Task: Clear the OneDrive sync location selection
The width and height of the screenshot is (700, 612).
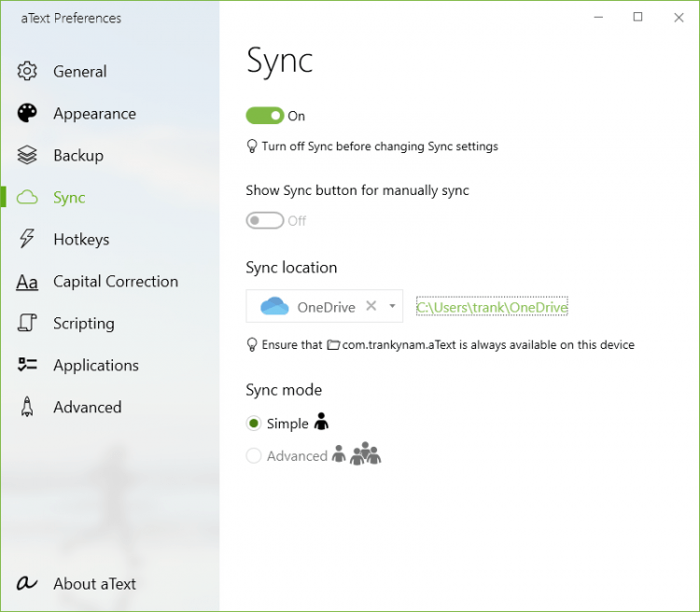Action: [x=371, y=306]
